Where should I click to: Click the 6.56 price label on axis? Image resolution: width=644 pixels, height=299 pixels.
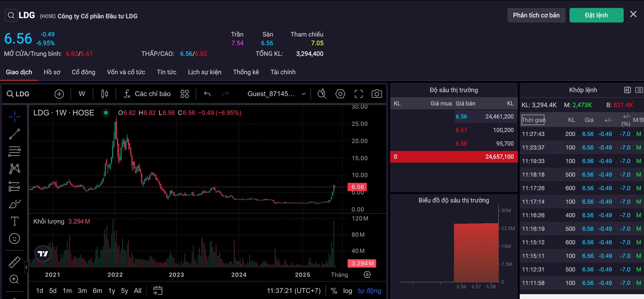coord(358,187)
